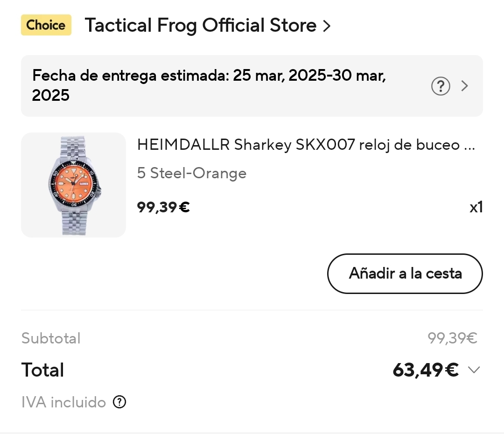Expand total price breakdown chevron
Screen dimensions: 504x434
[x=474, y=370]
